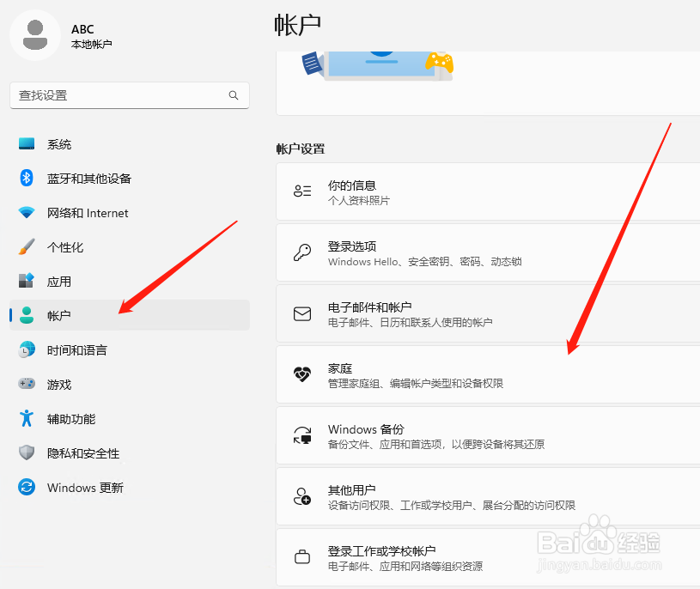Viewport: 700px width, 589px height.
Task: Go to the 游戏 settings page
Action: point(130,384)
